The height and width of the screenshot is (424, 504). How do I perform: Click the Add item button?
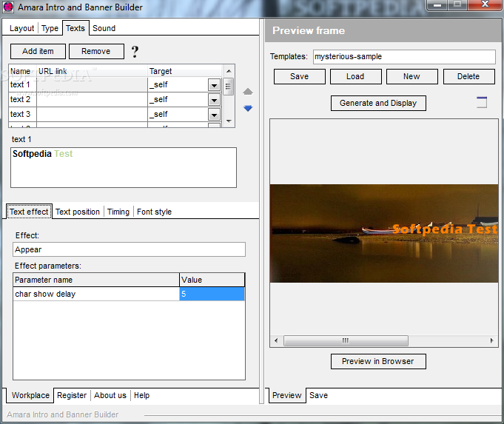pyautogui.click(x=38, y=52)
